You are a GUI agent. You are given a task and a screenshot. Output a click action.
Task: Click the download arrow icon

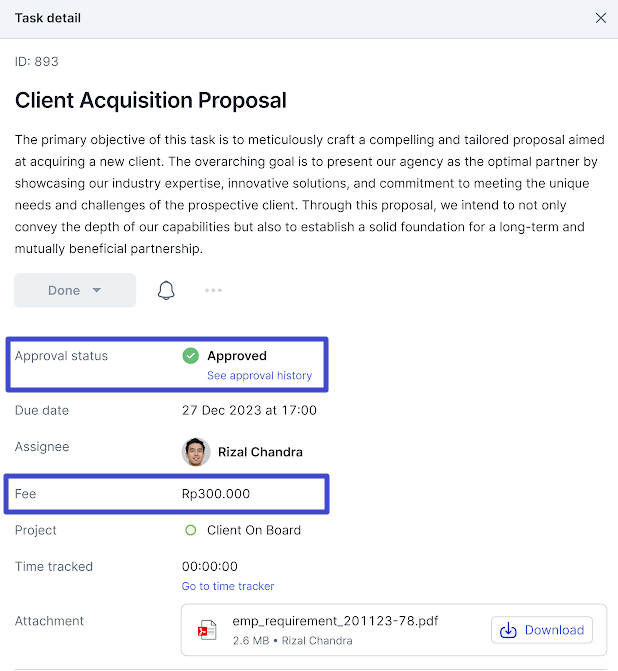(508, 630)
